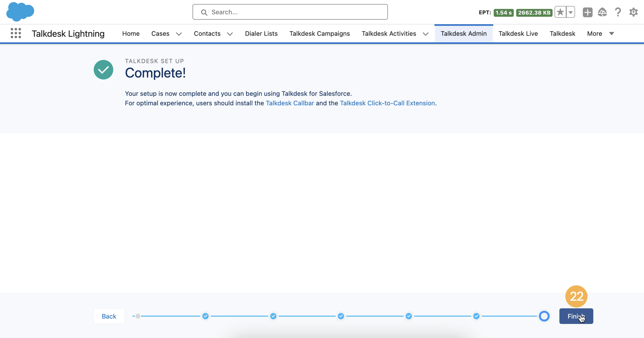Click the Trailhead mountain icon

[603, 12]
